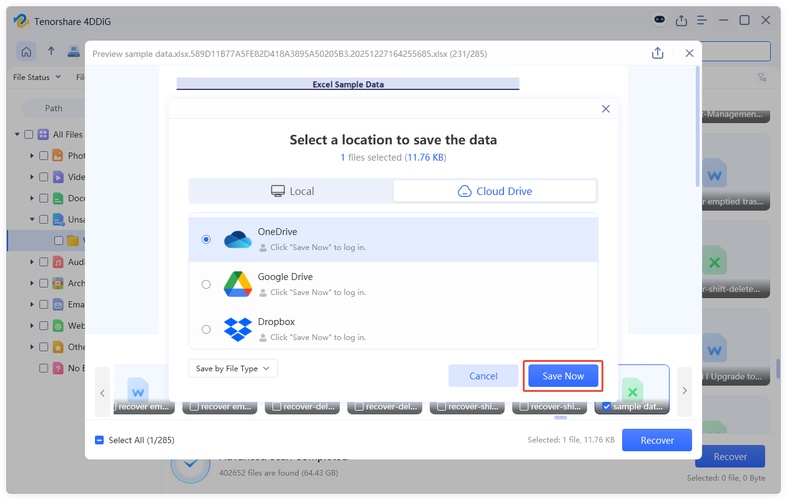787x500 pixels.
Task: Click the 'Excel Sample Data' preview heading
Action: (348, 84)
